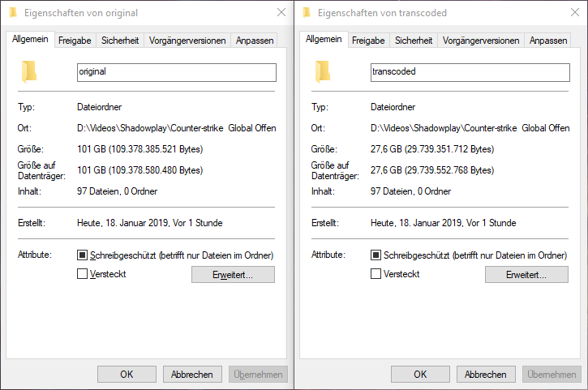Open Erweitert settings in transcoded dialog

coord(526,275)
